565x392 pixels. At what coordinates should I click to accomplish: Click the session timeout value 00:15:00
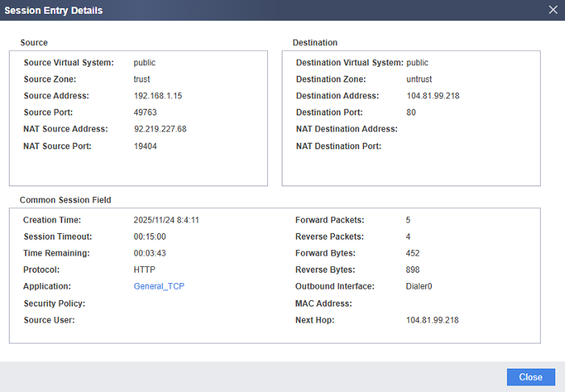pos(149,237)
